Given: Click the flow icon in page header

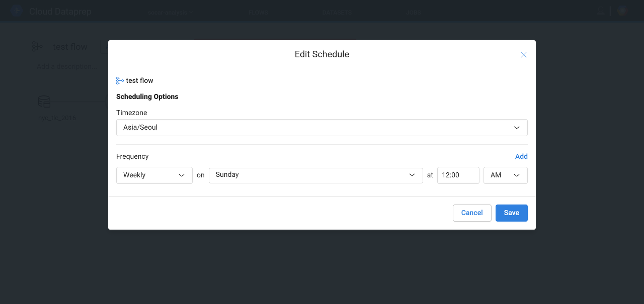Looking at the screenshot, I should click(x=37, y=47).
